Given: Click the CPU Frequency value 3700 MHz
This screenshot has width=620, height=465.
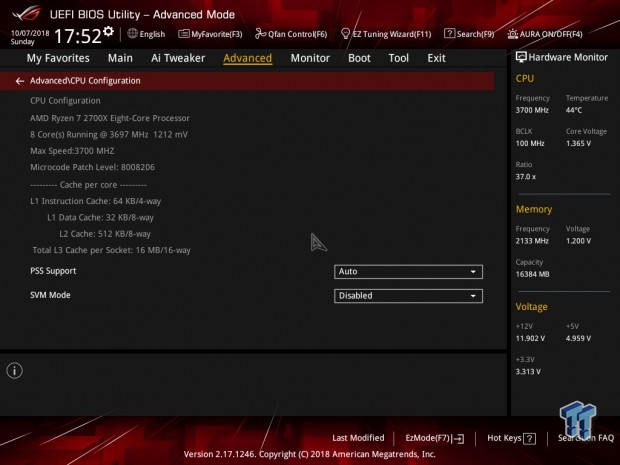Looking at the screenshot, I should [x=532, y=110].
